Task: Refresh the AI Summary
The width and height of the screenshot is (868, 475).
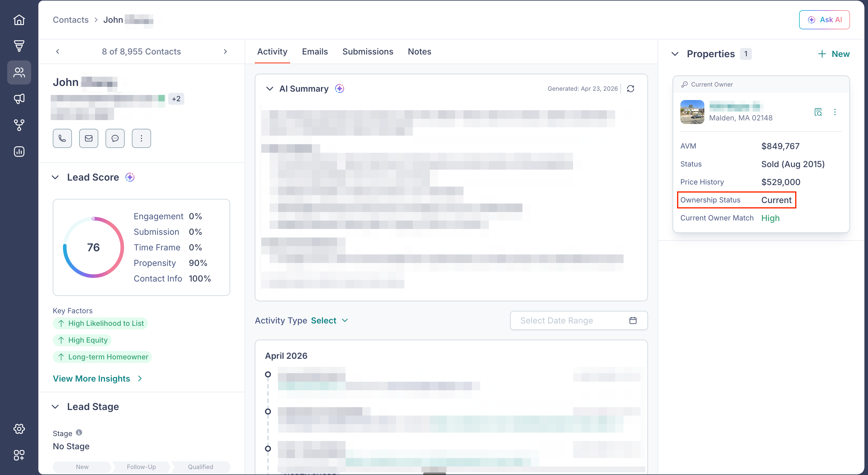Action: (x=630, y=89)
